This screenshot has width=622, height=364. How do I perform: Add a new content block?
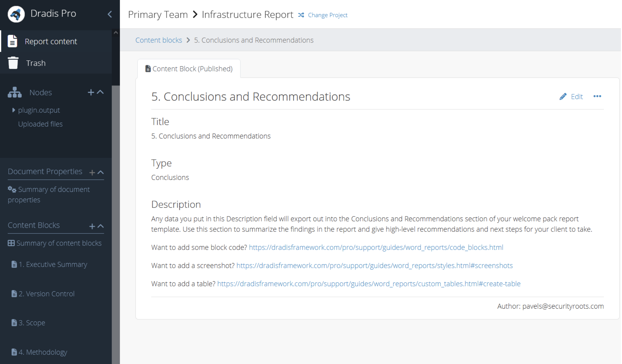pos(92,226)
